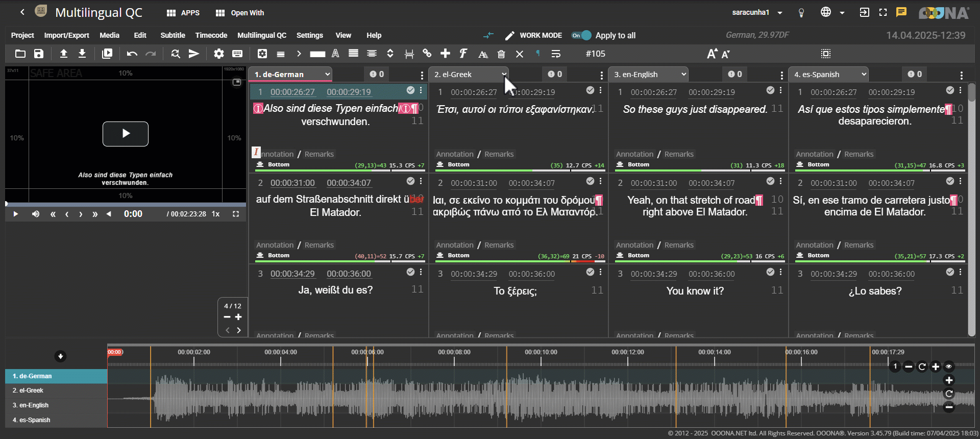980x439 pixels.
Task: Toggle the Apply to all switch
Action: pyautogui.click(x=581, y=35)
